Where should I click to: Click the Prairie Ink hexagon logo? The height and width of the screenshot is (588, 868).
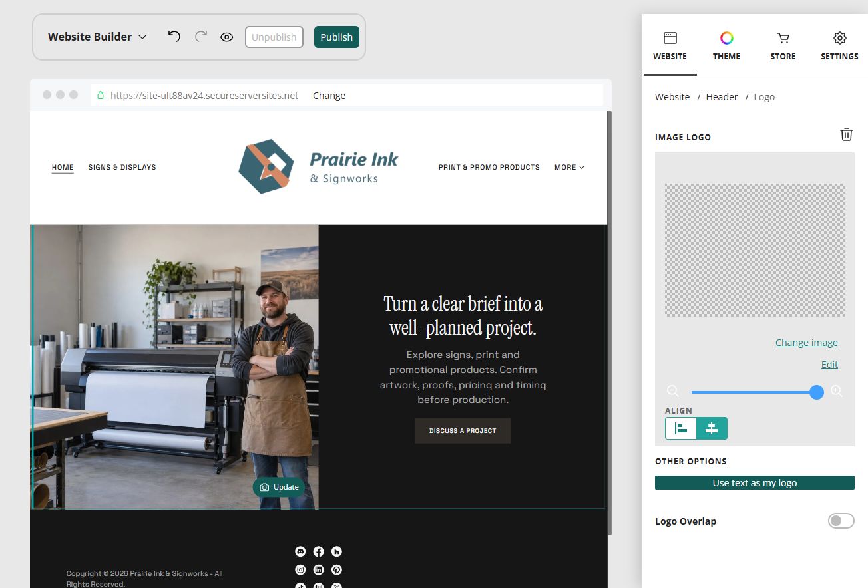click(x=266, y=166)
